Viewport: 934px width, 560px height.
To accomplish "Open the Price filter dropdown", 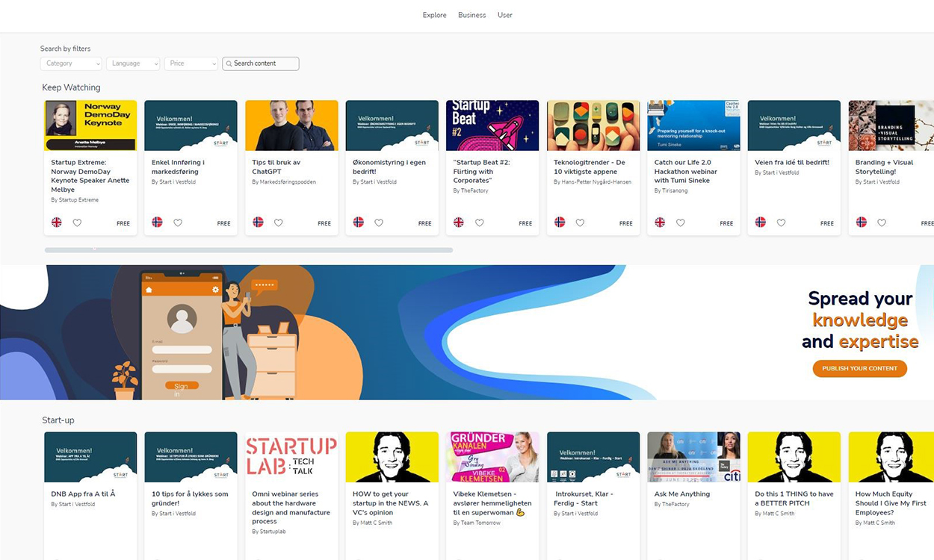I will click(191, 63).
